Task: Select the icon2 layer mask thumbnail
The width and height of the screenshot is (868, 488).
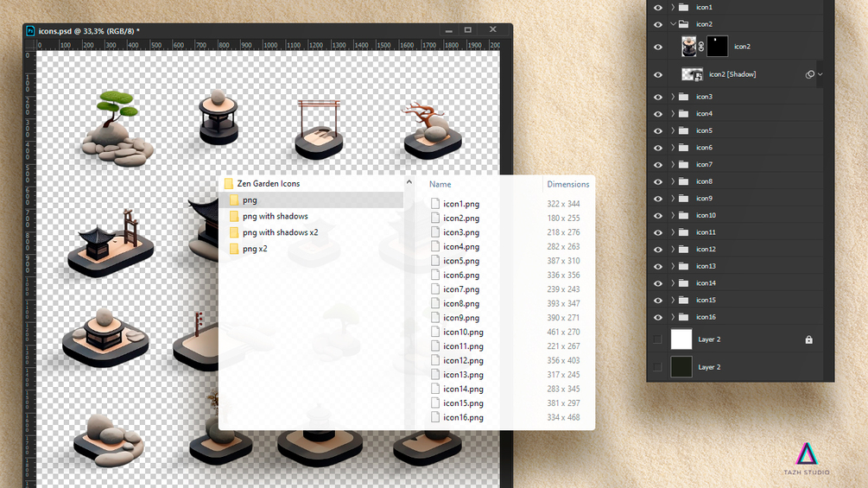Action: tap(717, 47)
